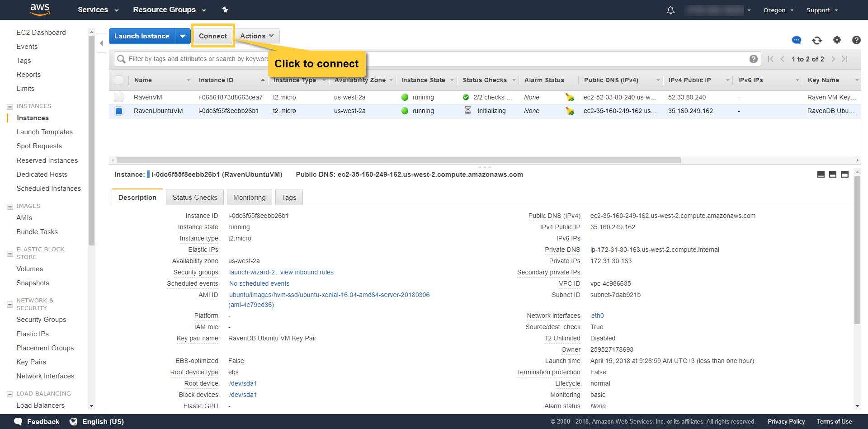This screenshot has width=868, height=429.
Task: Open Key Pairs in sidebar
Action: pos(31,362)
